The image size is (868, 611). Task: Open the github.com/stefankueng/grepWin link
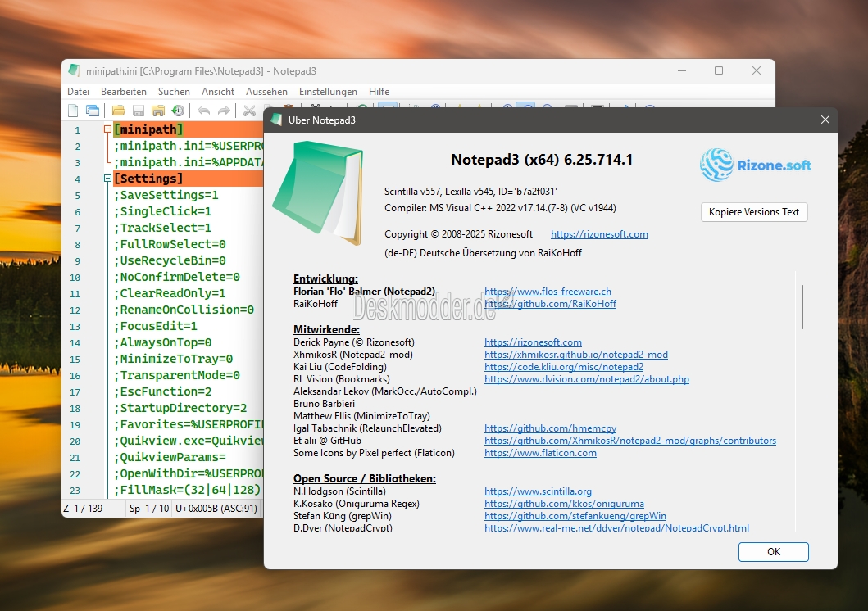[x=575, y=516]
